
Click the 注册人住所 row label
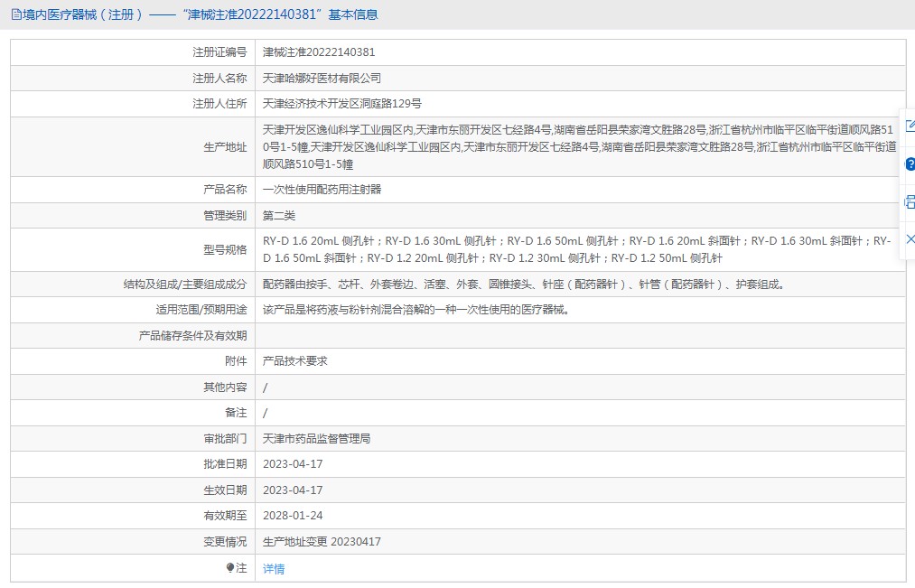tap(219, 104)
